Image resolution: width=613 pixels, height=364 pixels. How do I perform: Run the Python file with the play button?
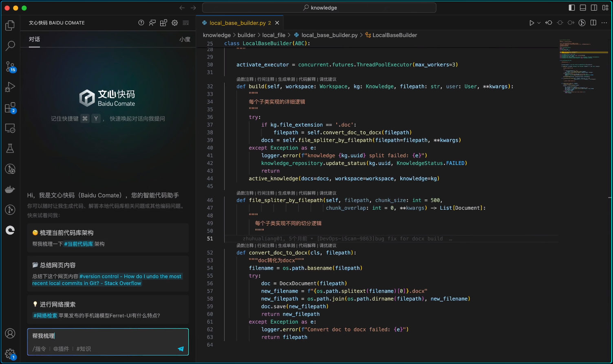coord(531,23)
